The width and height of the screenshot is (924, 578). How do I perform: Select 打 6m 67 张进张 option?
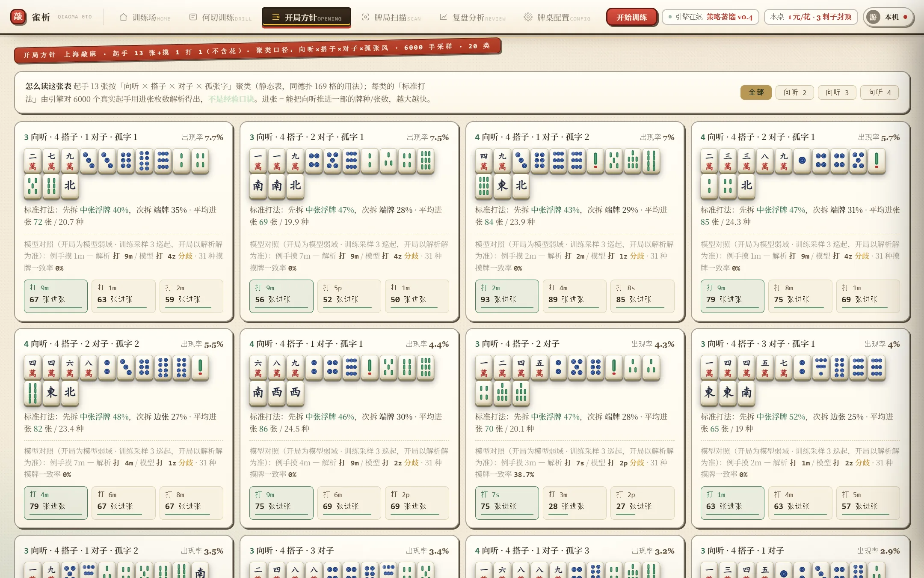(124, 503)
